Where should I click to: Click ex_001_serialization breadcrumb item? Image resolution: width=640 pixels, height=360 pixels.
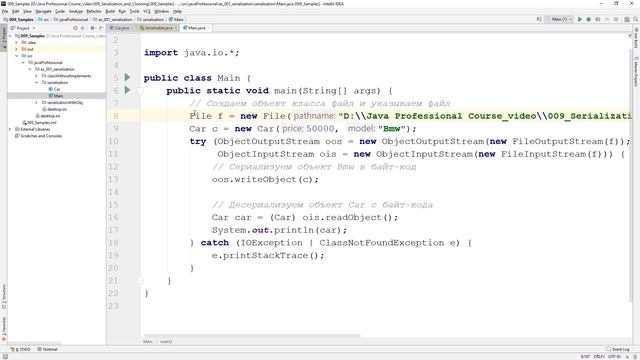click(112, 19)
